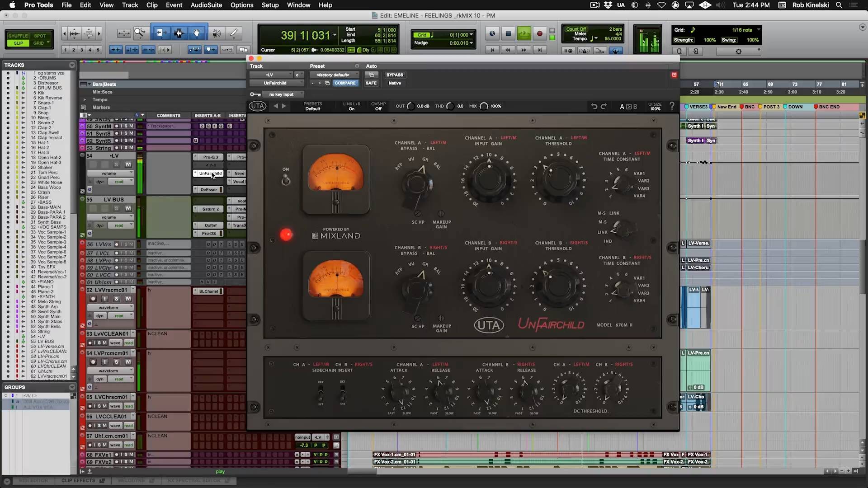This screenshot has width=868, height=488.
Task: Open LV track volume view selector
Action: (110, 174)
